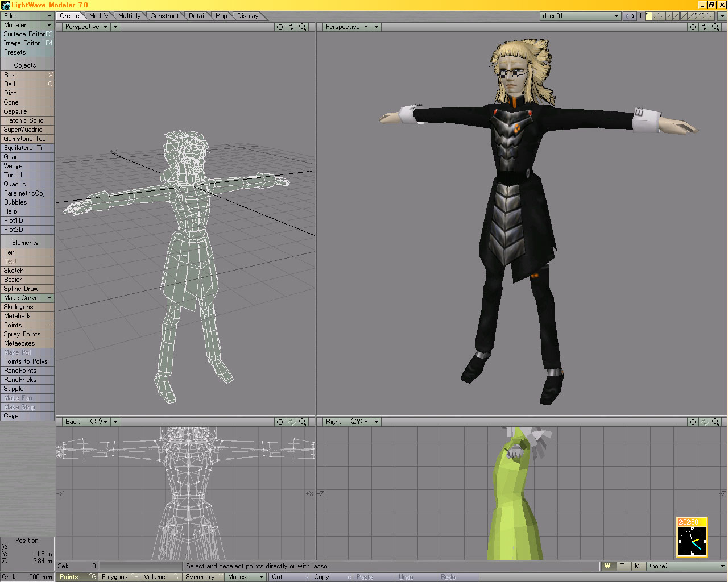Click the Grid 500 mm readout
728x582 pixels.
27,577
